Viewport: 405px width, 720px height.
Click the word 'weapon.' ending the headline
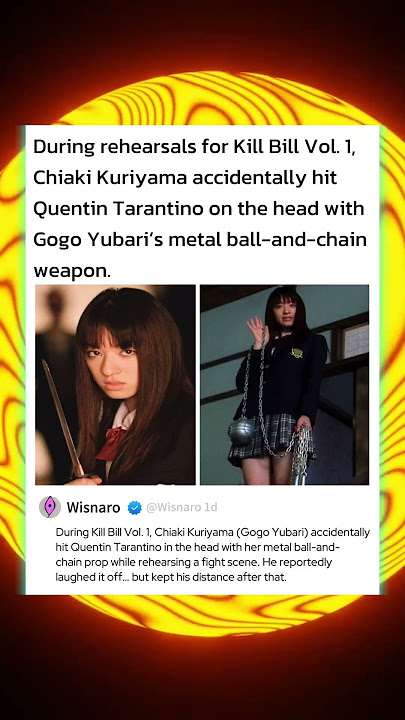click(x=72, y=271)
